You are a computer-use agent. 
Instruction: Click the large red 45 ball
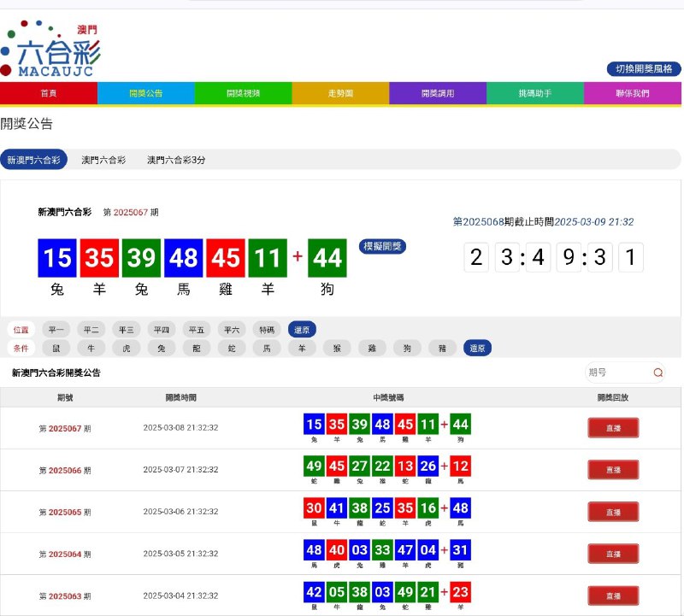226,258
